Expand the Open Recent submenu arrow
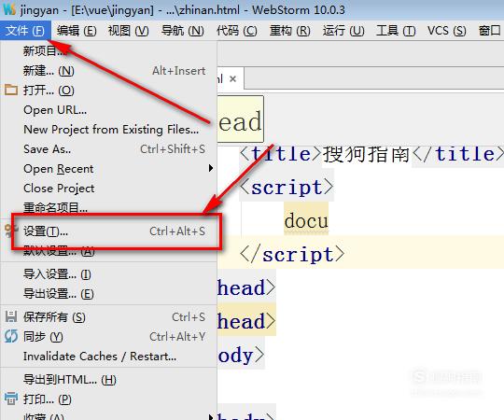 coord(211,168)
